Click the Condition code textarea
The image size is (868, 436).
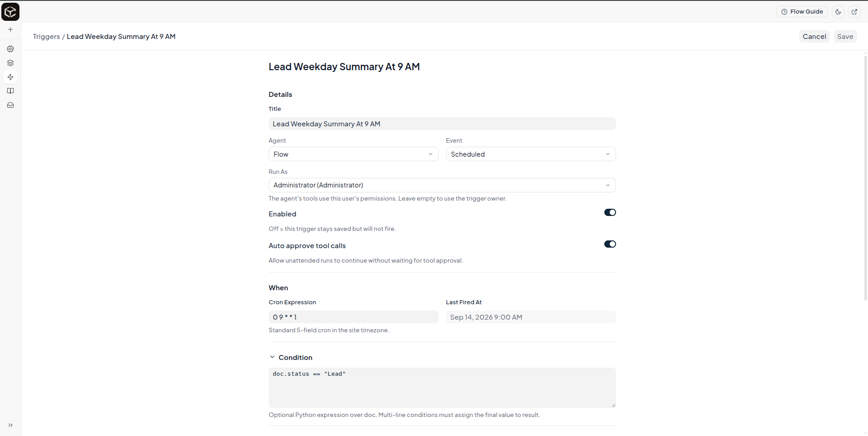click(442, 388)
